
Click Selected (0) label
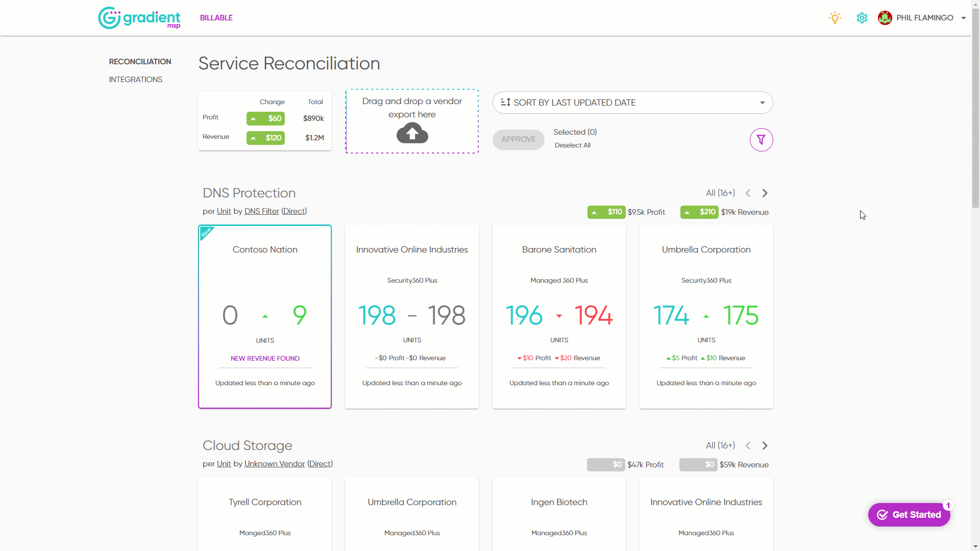click(575, 132)
